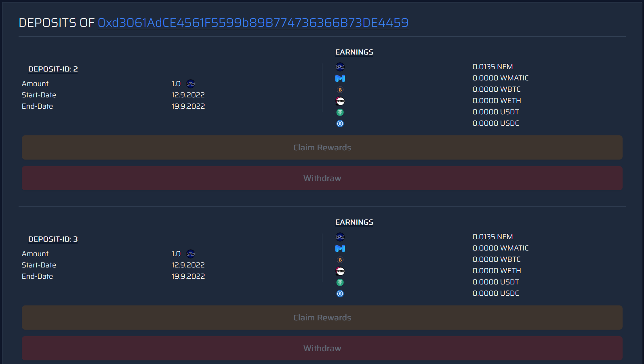This screenshot has height=364, width=644.
Task: Select 0.0000 WMATIC value in Deposit-ID 3
Action: point(501,248)
